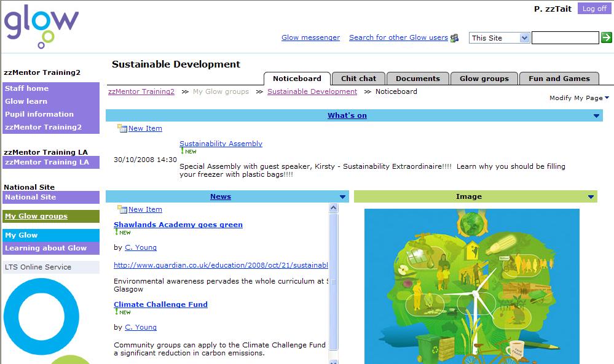The image size is (614, 364).
Task: Open zzMentor Training LA in the purple sidebar menu
Action: (51, 162)
